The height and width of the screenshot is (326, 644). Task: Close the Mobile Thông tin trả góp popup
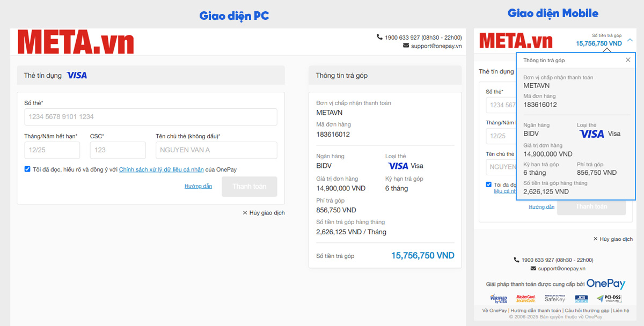628,60
